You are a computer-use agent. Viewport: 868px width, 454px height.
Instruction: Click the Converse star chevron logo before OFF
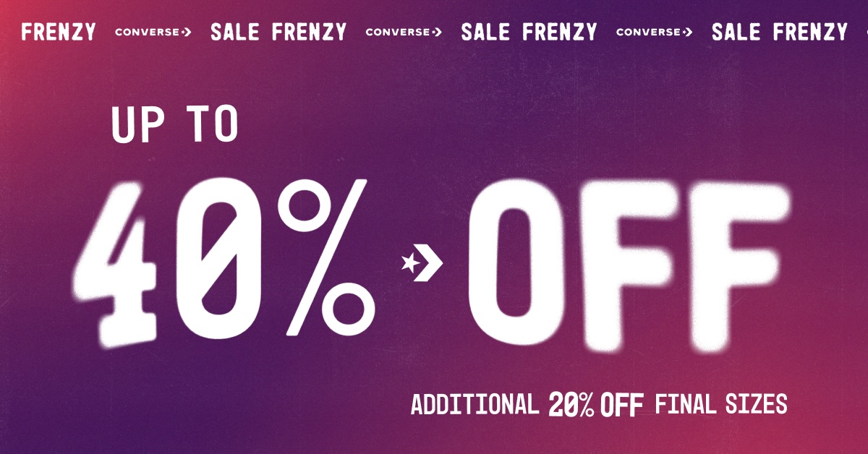pyautogui.click(x=422, y=262)
